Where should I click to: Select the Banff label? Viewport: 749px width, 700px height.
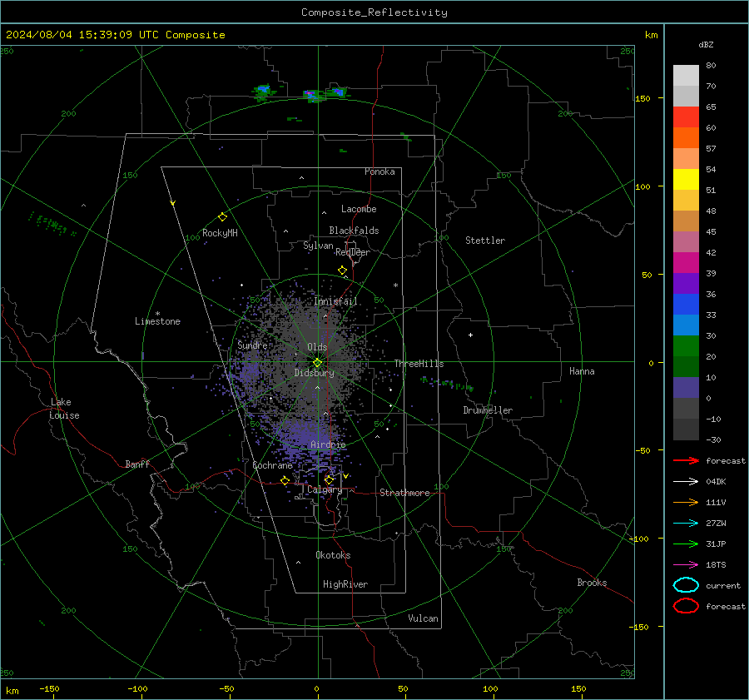pos(137,464)
